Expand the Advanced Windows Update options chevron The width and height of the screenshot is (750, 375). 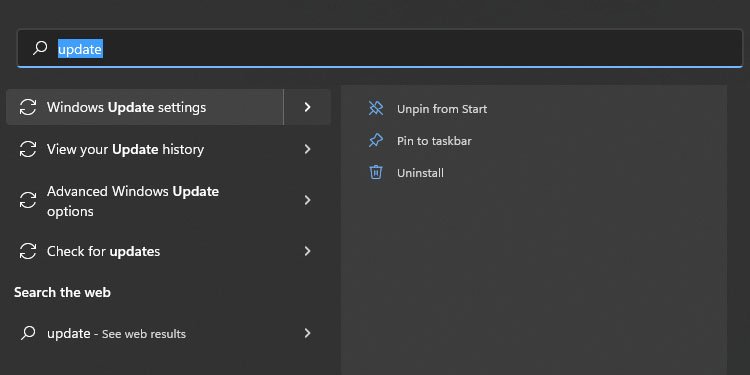click(308, 200)
